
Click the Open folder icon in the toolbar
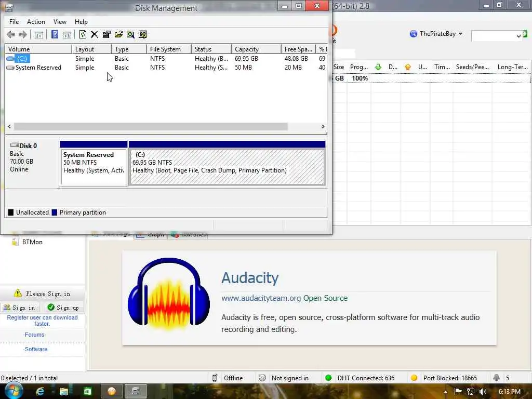pos(118,35)
